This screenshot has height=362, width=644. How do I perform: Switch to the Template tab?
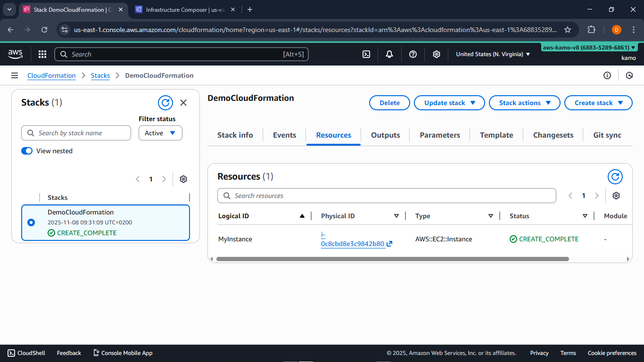496,135
